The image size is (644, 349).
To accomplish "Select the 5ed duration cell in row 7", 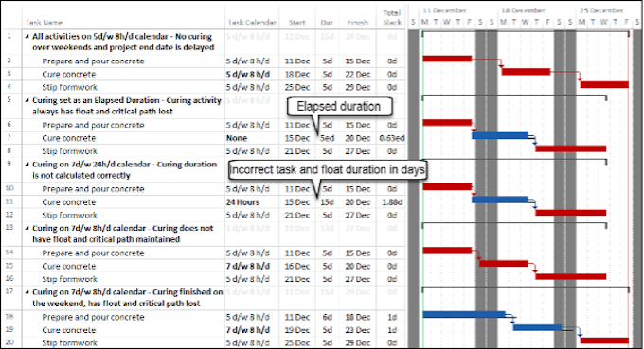I will [x=327, y=138].
